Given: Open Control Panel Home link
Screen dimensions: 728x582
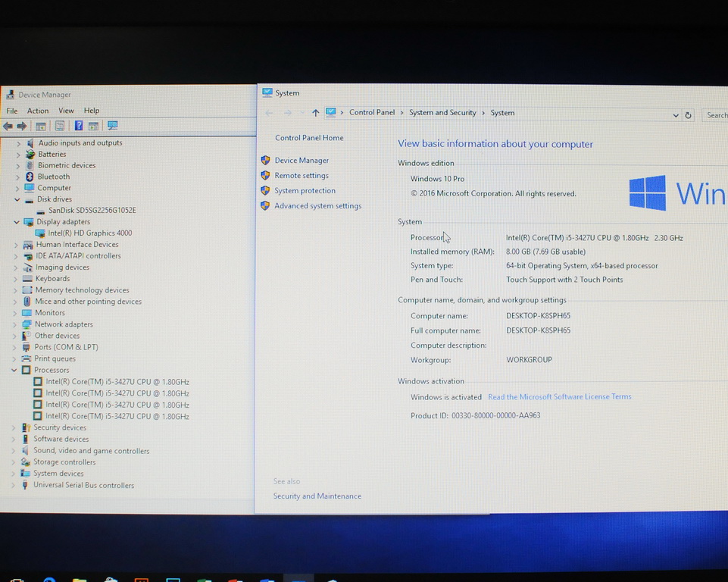Looking at the screenshot, I should click(309, 138).
